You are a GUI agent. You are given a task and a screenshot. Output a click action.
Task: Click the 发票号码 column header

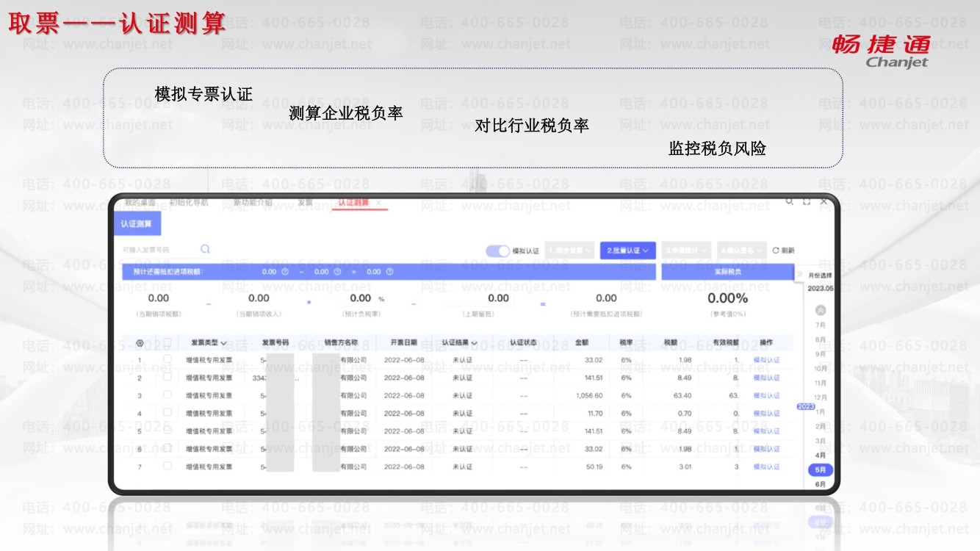click(275, 342)
